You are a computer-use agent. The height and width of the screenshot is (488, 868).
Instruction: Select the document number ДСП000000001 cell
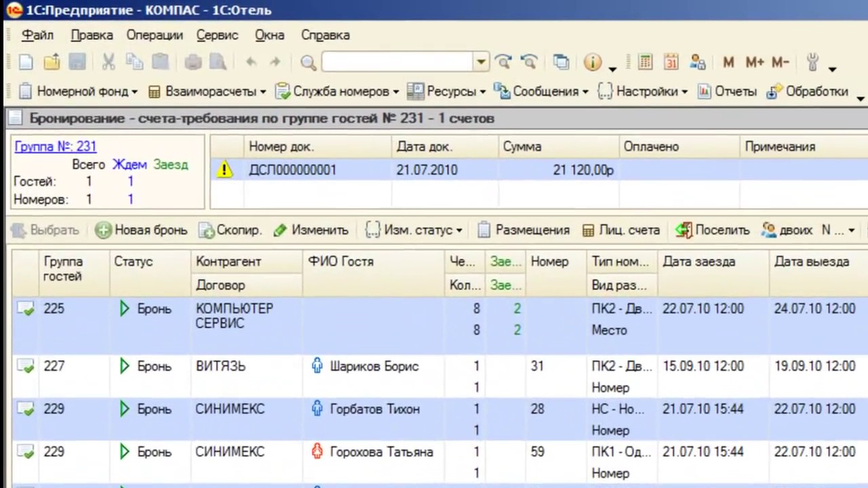317,170
